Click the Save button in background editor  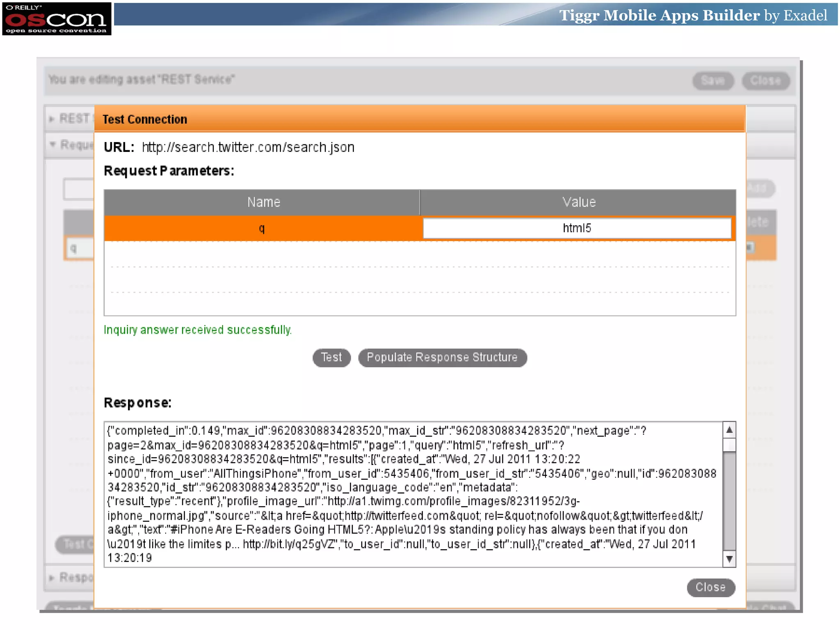click(x=713, y=80)
